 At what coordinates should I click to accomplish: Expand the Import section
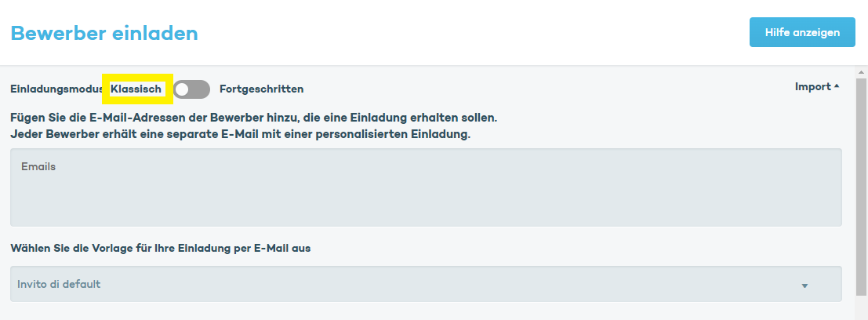tap(816, 87)
